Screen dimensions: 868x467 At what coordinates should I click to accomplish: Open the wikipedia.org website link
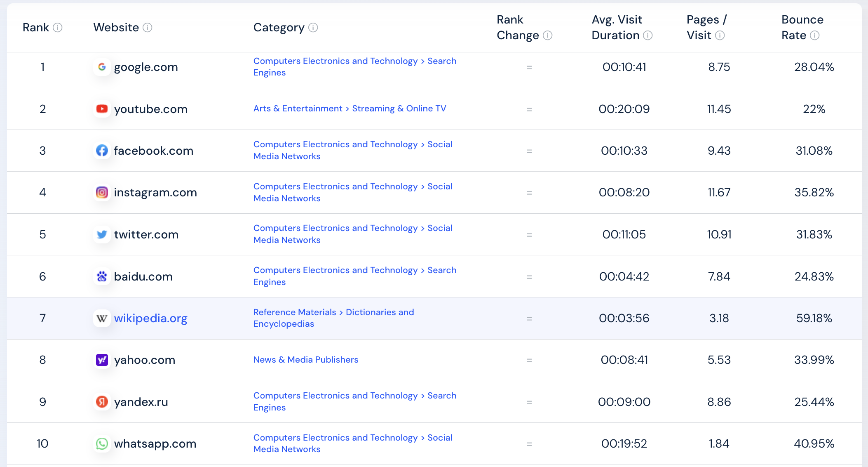click(150, 318)
